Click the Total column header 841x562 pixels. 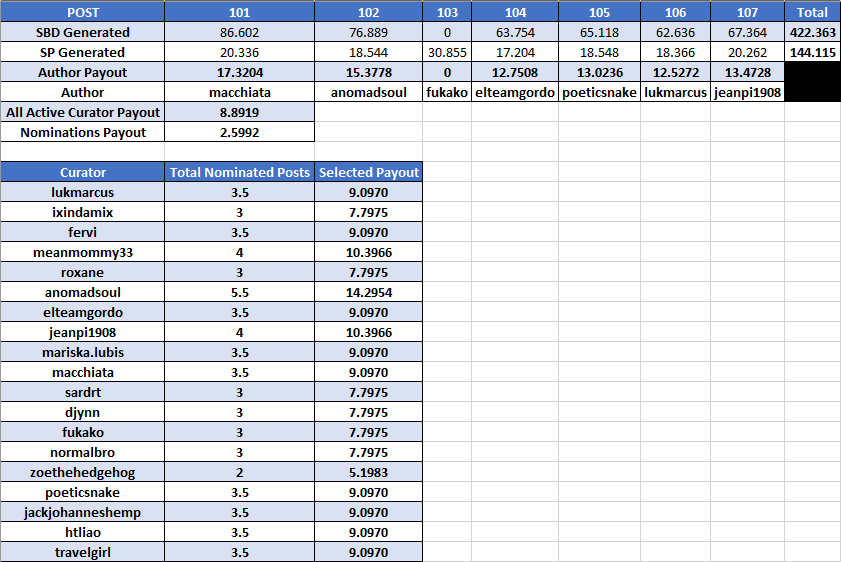tap(812, 12)
